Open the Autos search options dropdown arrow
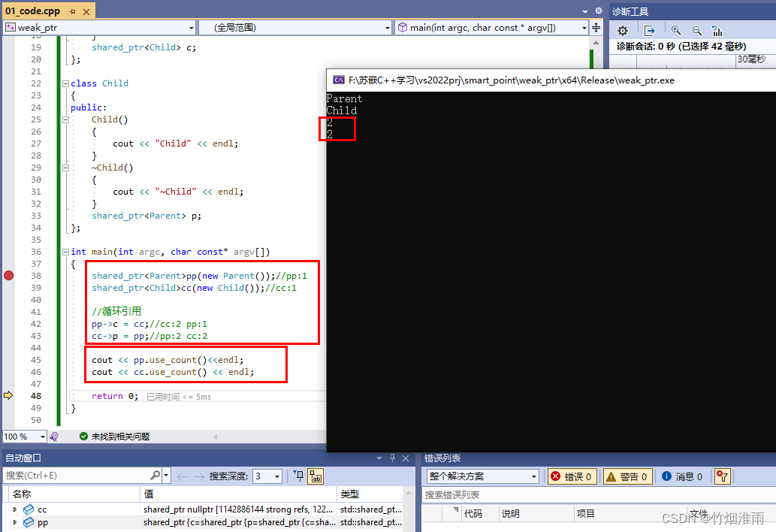776x532 pixels. pyautogui.click(x=166, y=476)
